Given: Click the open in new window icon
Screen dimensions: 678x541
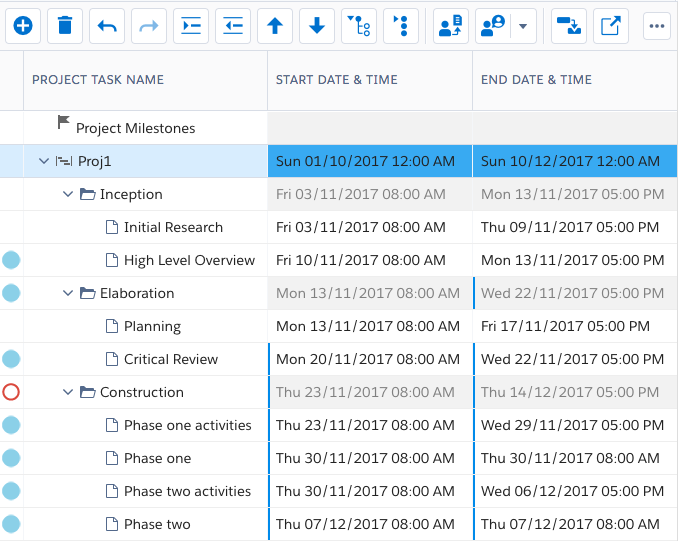Looking at the screenshot, I should click(x=610, y=26).
